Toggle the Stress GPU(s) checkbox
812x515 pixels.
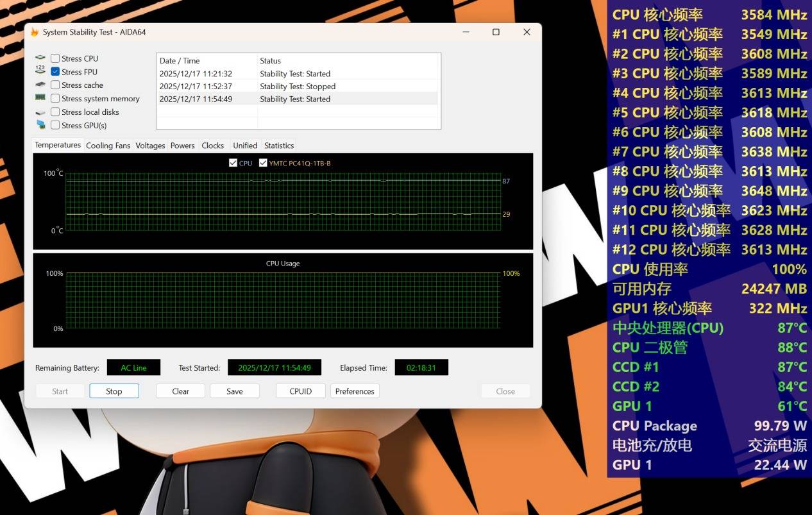tap(55, 125)
